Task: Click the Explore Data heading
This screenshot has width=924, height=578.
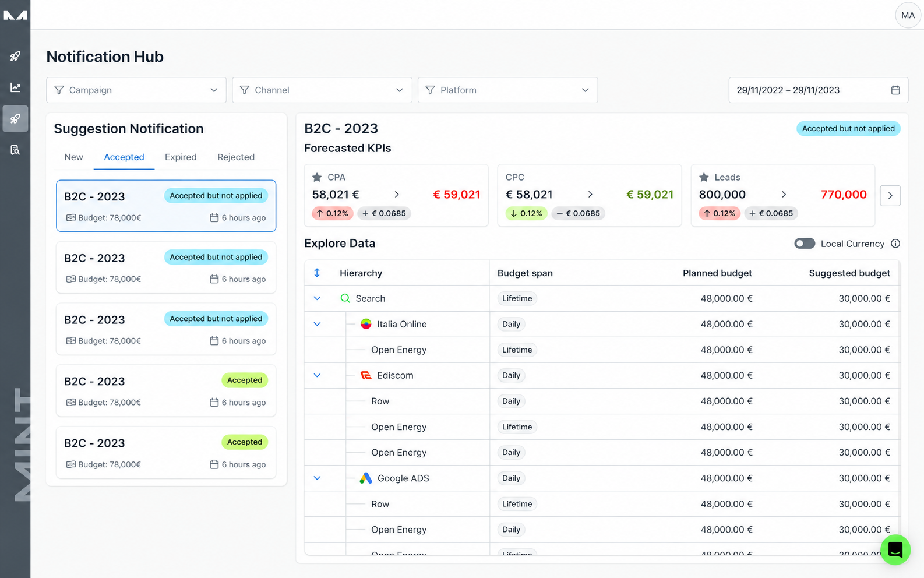Action: (340, 244)
